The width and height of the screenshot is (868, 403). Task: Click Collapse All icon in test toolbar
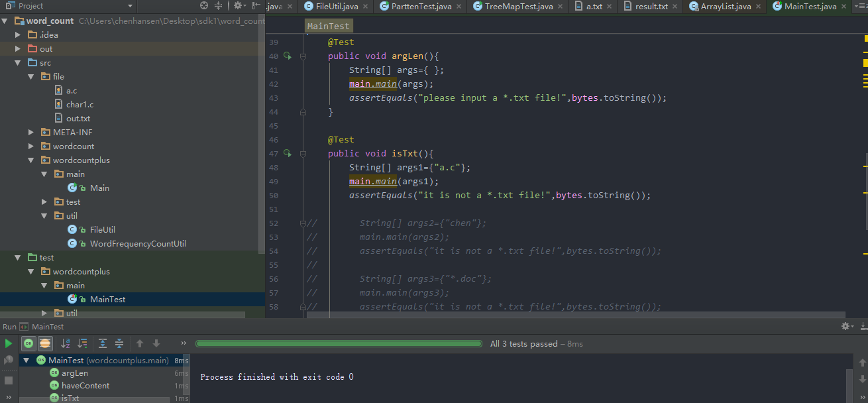pyautogui.click(x=119, y=343)
